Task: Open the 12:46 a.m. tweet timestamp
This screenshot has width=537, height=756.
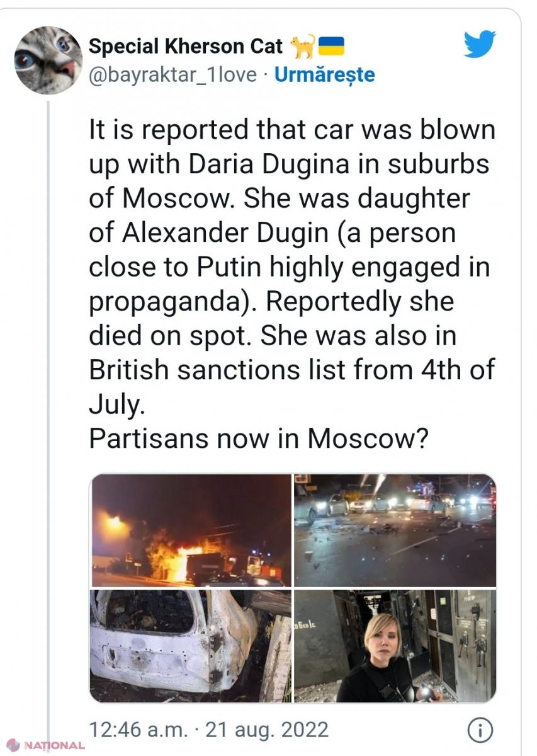Action: click(x=138, y=730)
